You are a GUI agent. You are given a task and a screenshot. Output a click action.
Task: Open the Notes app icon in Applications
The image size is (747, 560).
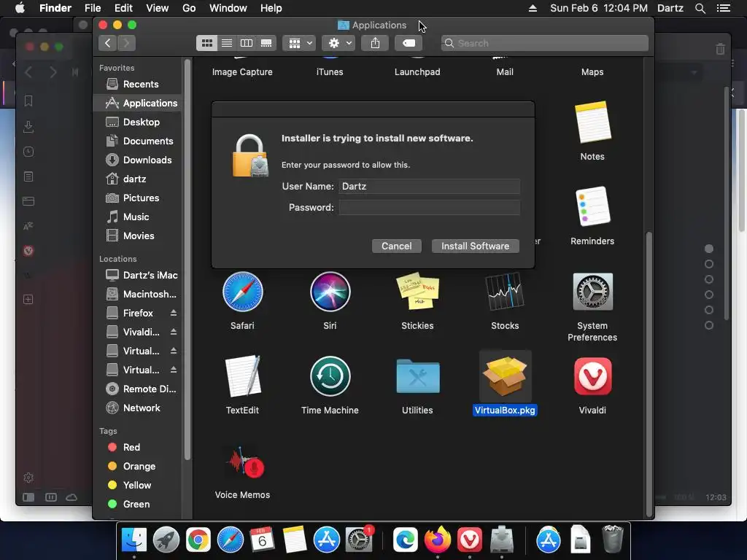pos(592,122)
